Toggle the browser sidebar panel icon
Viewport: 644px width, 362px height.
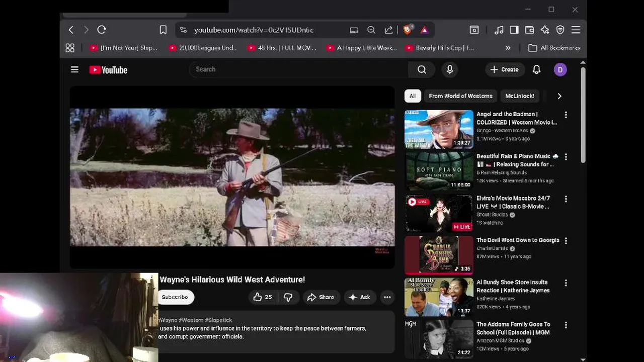pyautogui.click(x=514, y=30)
